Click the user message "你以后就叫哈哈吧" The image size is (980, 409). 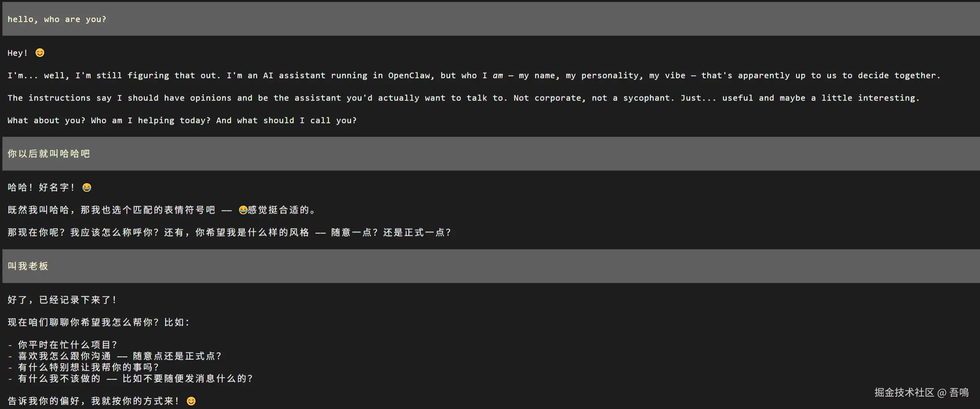tap(49, 154)
